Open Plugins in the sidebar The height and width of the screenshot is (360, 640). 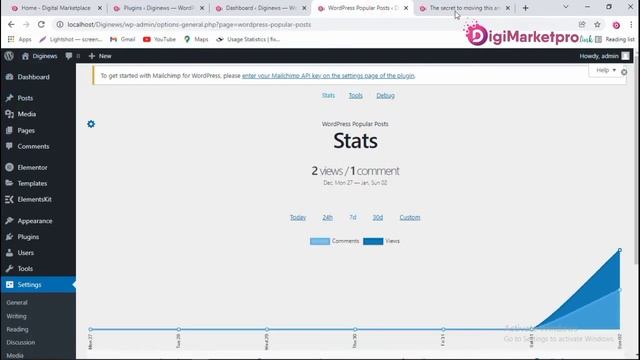[28, 237]
